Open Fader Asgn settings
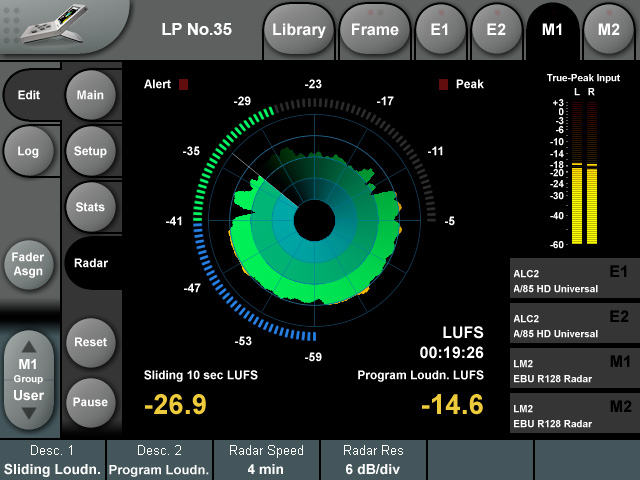640x480 pixels. click(29, 264)
